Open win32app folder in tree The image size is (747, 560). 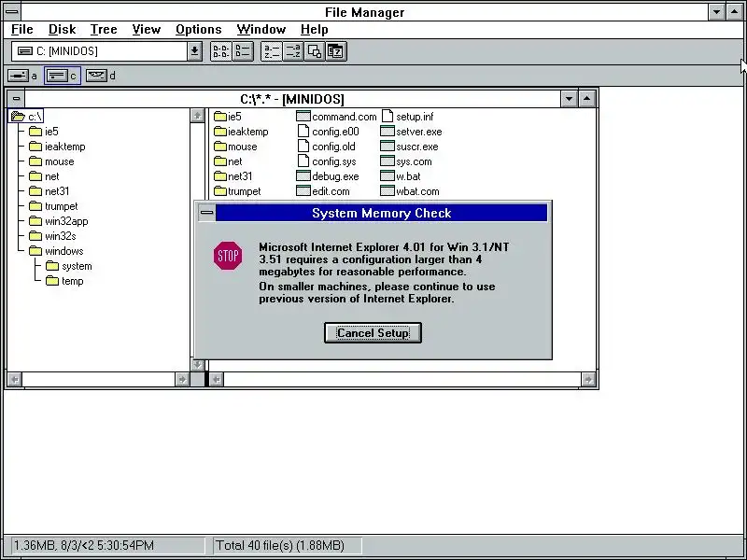click(x=59, y=221)
